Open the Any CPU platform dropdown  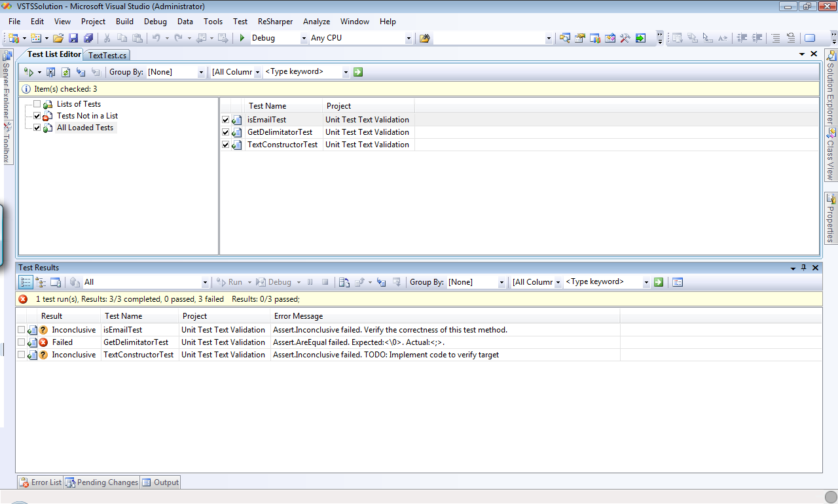tap(409, 38)
